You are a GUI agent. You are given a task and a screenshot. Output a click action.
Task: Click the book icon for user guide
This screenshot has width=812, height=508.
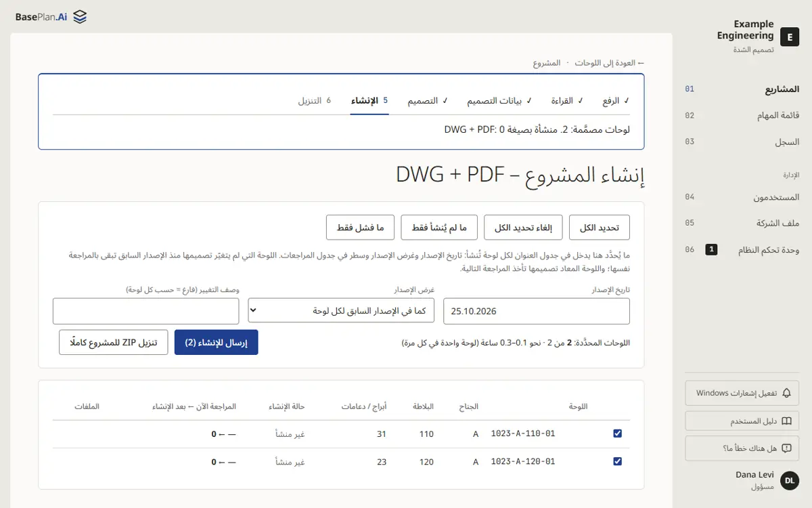786,421
